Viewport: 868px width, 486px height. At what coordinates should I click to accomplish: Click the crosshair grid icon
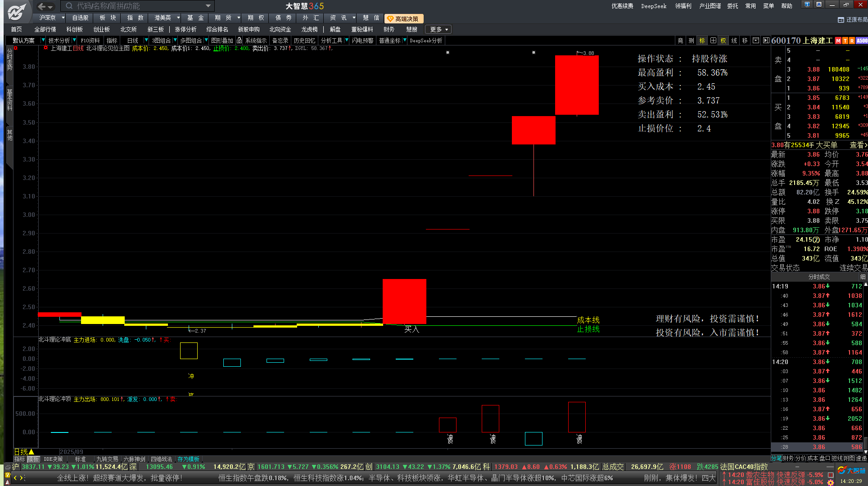coord(713,40)
